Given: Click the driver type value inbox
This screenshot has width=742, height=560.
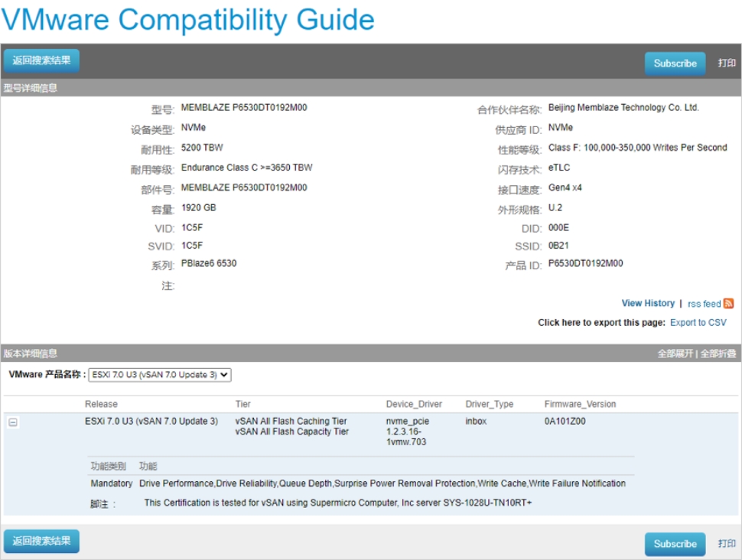Looking at the screenshot, I should pyautogui.click(x=476, y=422).
